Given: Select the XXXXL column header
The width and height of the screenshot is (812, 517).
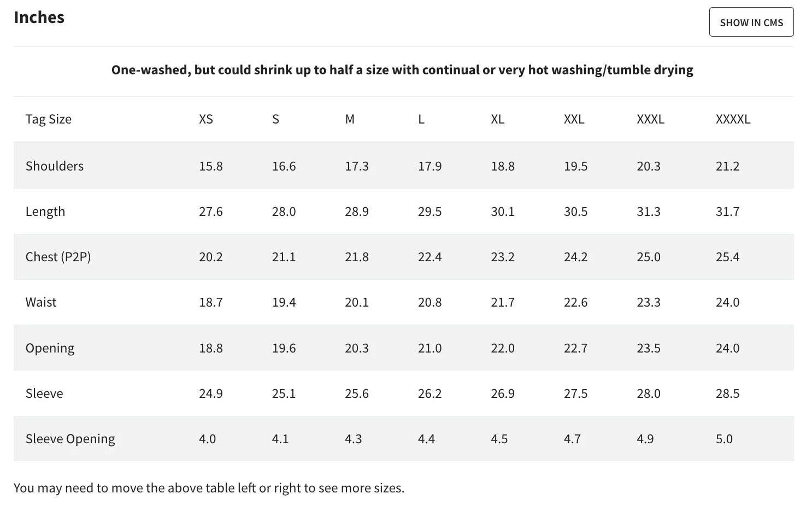Looking at the screenshot, I should click(733, 119).
